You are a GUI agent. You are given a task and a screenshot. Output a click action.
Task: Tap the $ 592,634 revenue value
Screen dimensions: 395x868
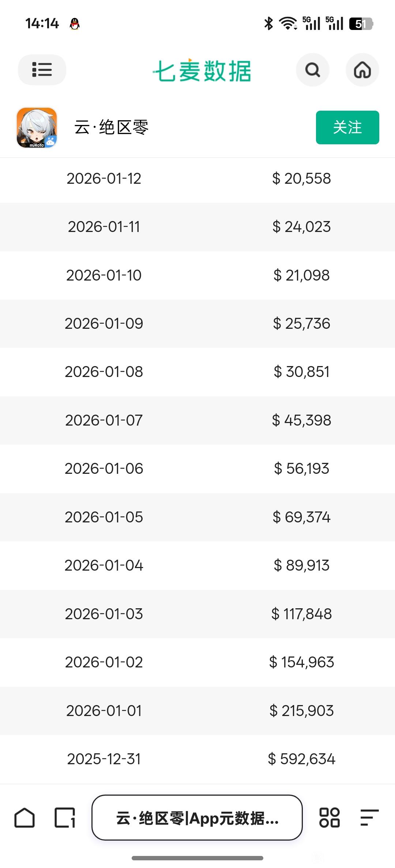(301, 759)
